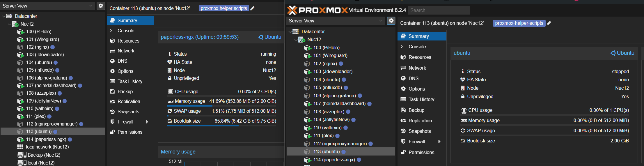The image size is (644, 166).
Task: Click the pencil edit-tags icon in left window
Action: click(252, 8)
